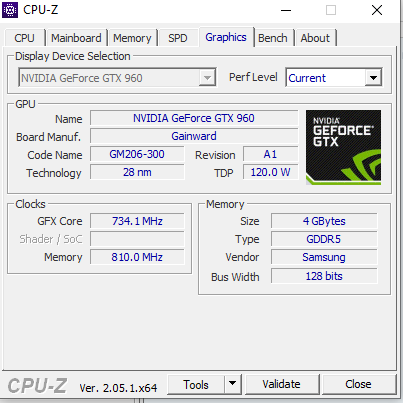Click the CPU-Z app icon in title bar

click(10, 10)
